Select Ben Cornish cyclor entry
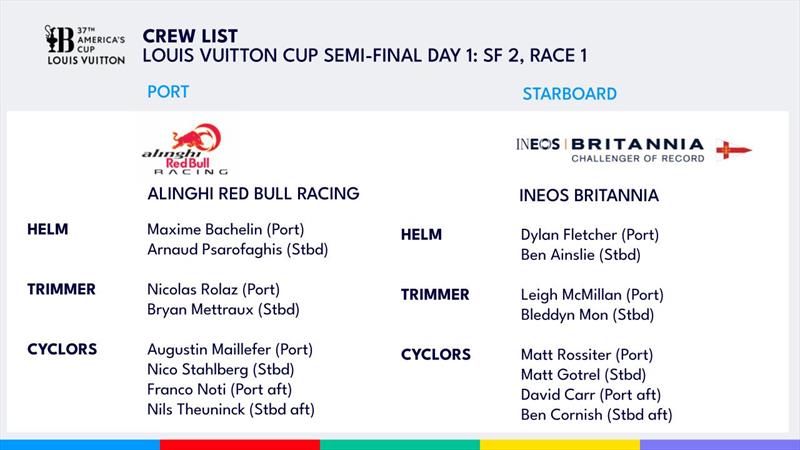The width and height of the screenshot is (800, 450). (x=596, y=415)
